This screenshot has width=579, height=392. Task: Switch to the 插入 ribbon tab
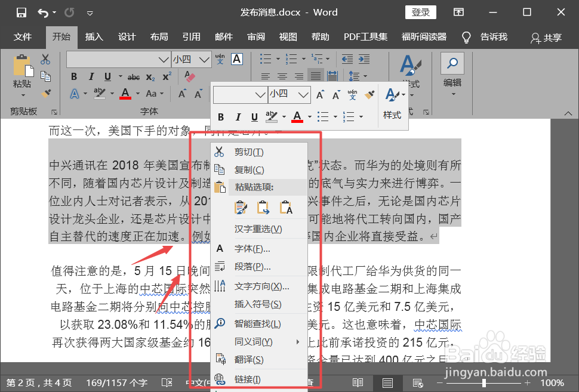[94, 37]
